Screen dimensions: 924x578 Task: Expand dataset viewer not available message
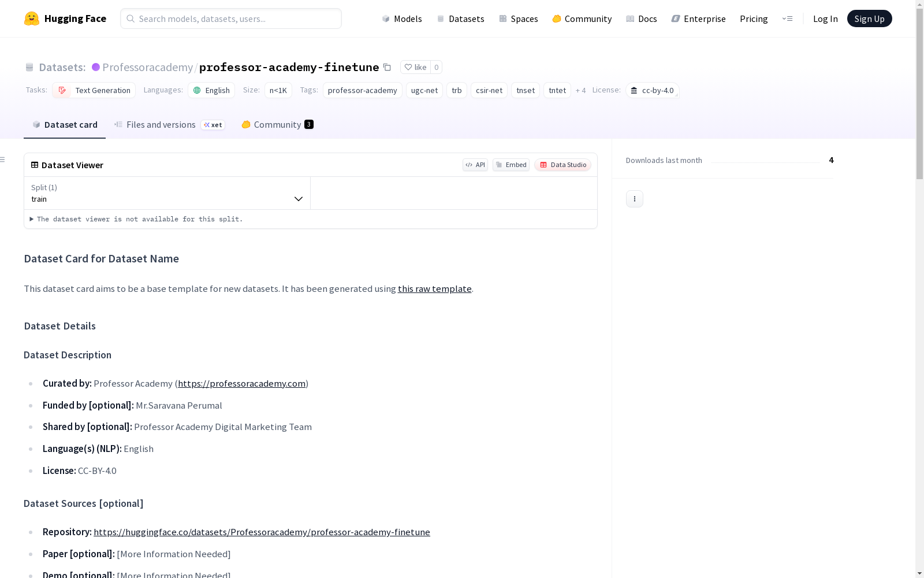click(x=136, y=219)
